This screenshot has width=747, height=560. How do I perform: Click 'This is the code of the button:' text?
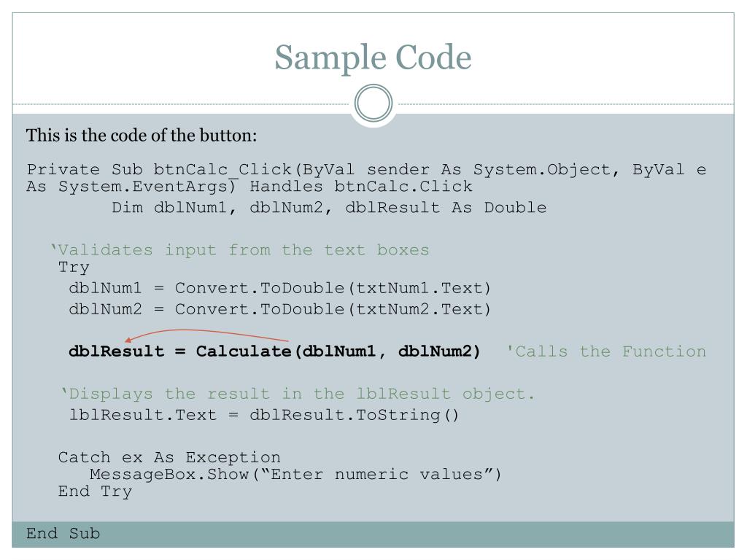pos(142,135)
